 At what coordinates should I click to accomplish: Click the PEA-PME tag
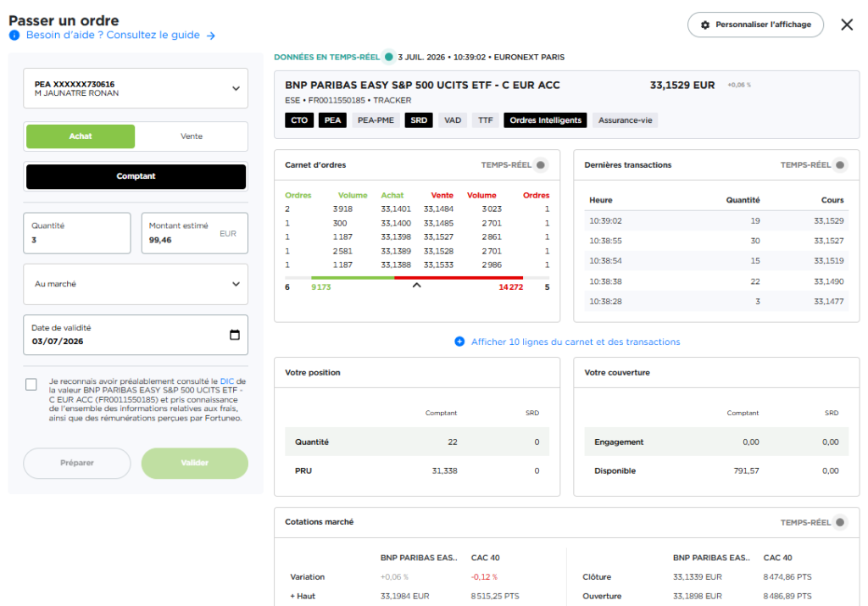pos(376,120)
